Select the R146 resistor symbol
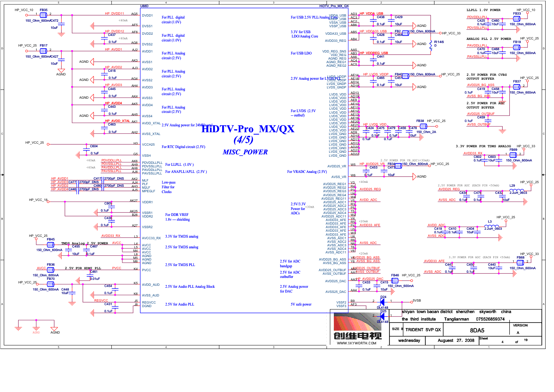554x392 pixels. click(430, 47)
